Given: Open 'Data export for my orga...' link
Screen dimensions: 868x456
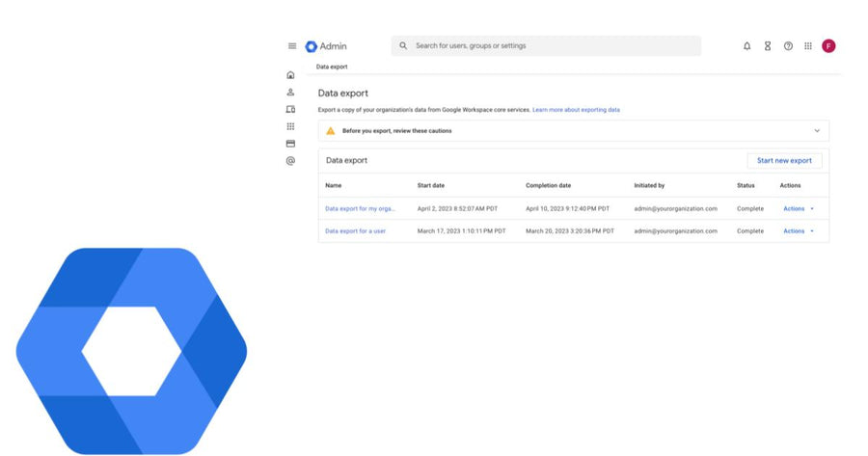Looking at the screenshot, I should pyautogui.click(x=360, y=208).
